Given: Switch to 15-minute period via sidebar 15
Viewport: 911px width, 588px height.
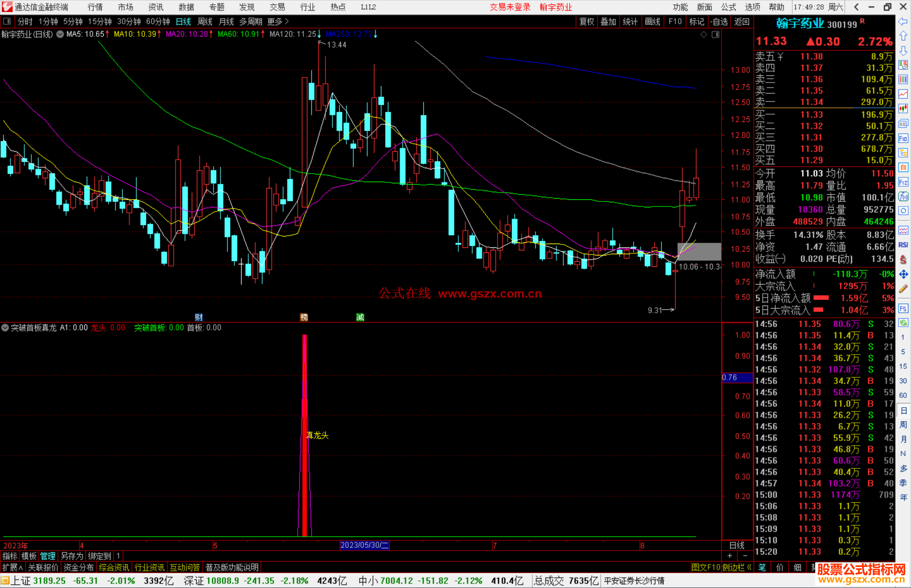Looking at the screenshot, I should [x=903, y=366].
